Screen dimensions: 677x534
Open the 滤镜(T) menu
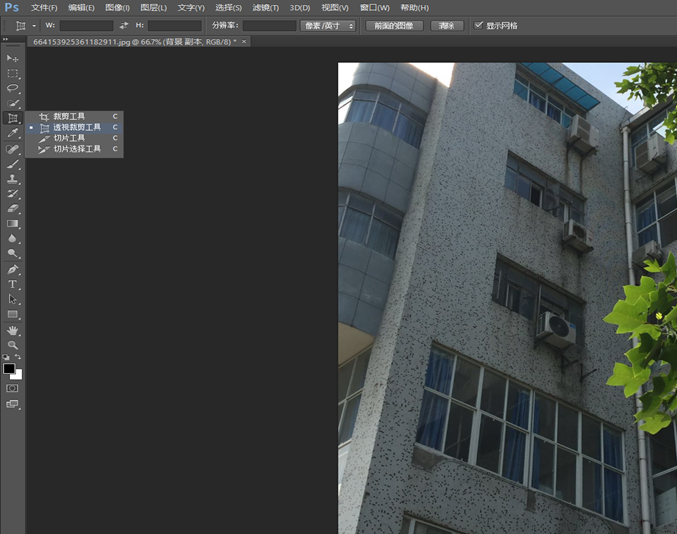(265, 7)
